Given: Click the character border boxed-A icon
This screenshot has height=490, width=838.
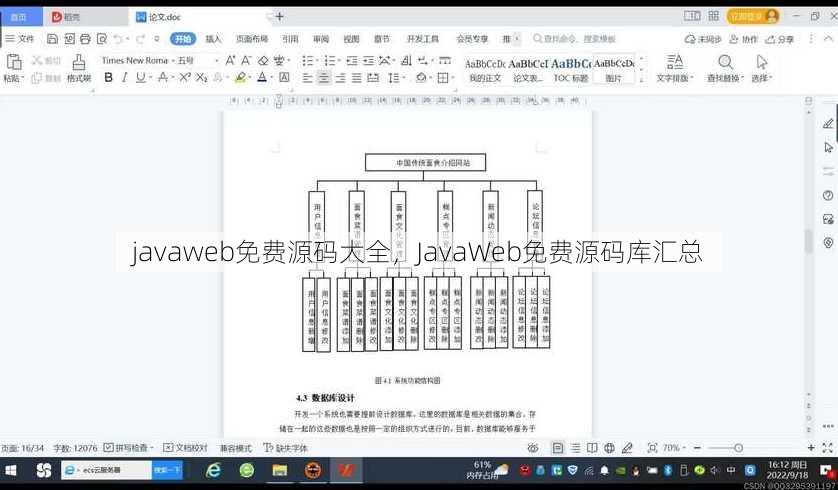Looking at the screenshot, I should point(284,77).
